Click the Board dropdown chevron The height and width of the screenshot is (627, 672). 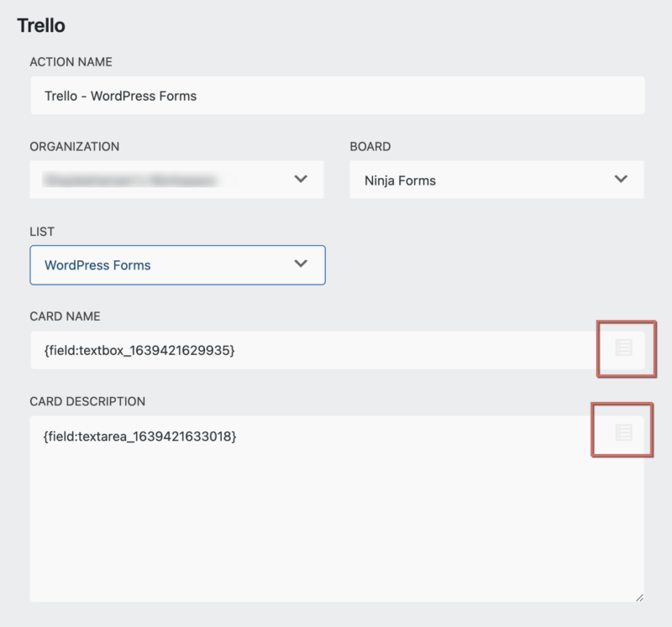620,179
